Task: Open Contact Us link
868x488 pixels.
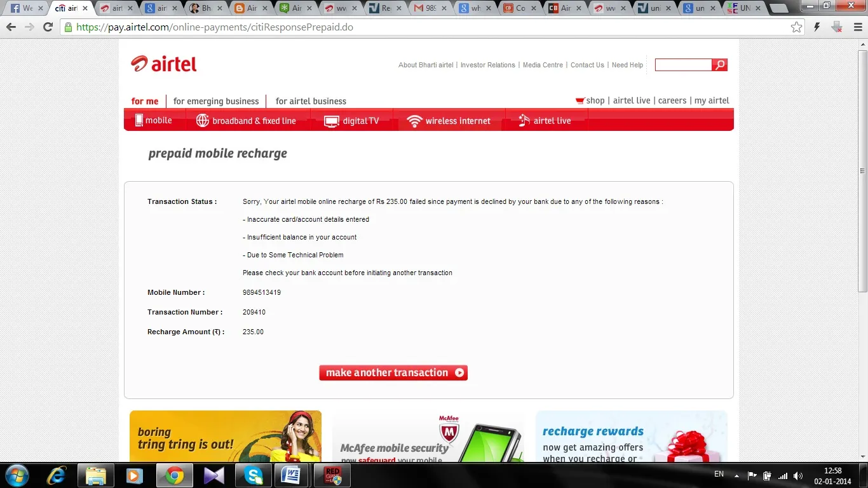Action: [x=587, y=65]
